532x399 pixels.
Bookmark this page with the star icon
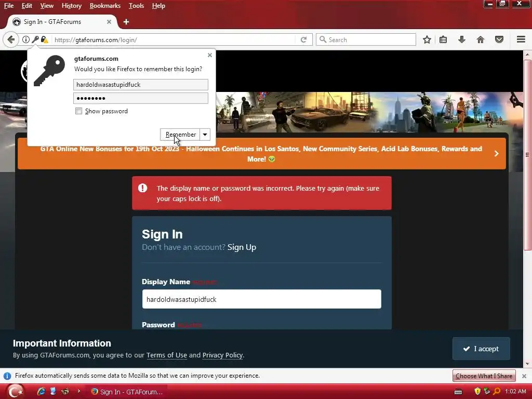427,39
